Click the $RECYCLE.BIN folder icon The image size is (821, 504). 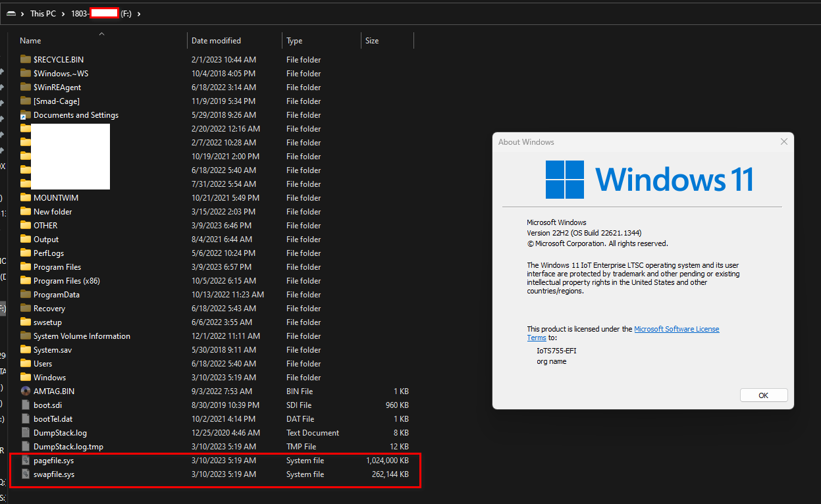26,59
